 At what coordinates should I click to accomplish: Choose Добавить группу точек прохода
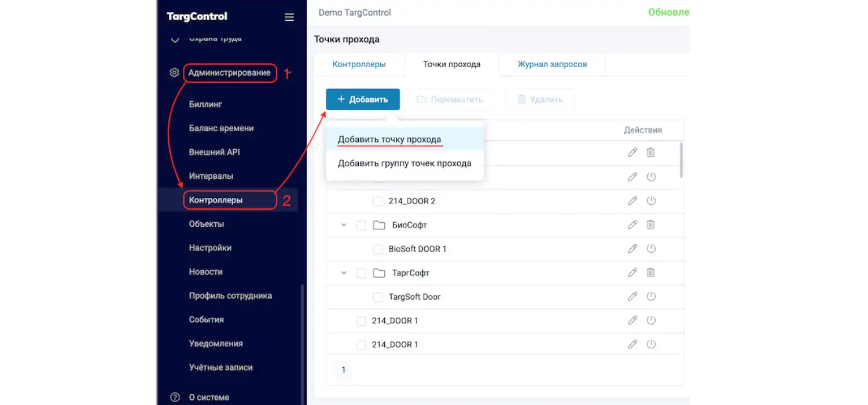click(404, 163)
